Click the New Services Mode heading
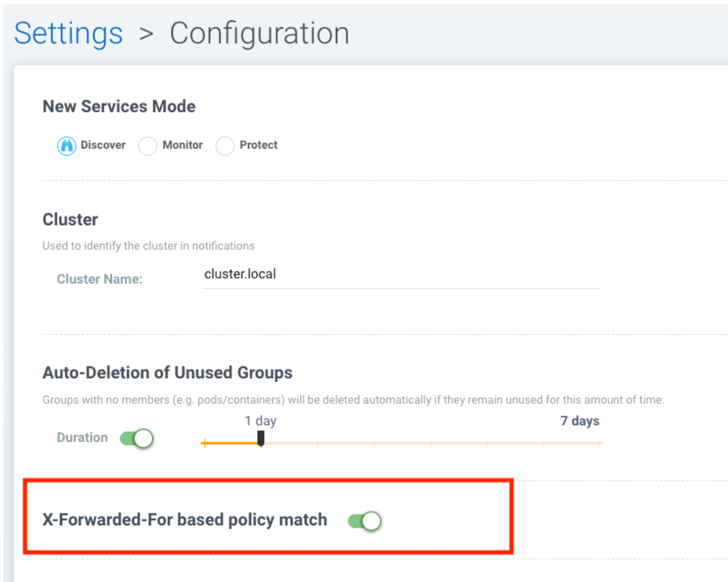 point(119,106)
